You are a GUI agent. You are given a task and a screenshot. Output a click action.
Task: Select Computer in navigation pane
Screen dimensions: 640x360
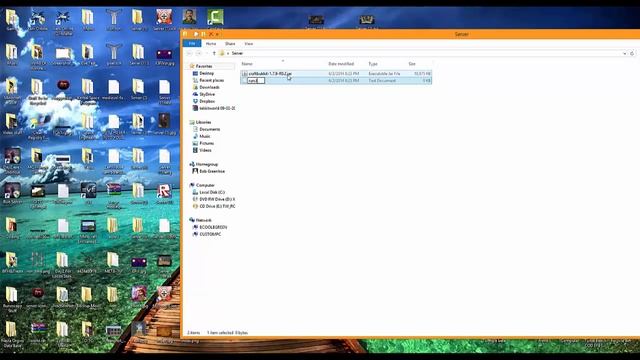click(x=204, y=185)
